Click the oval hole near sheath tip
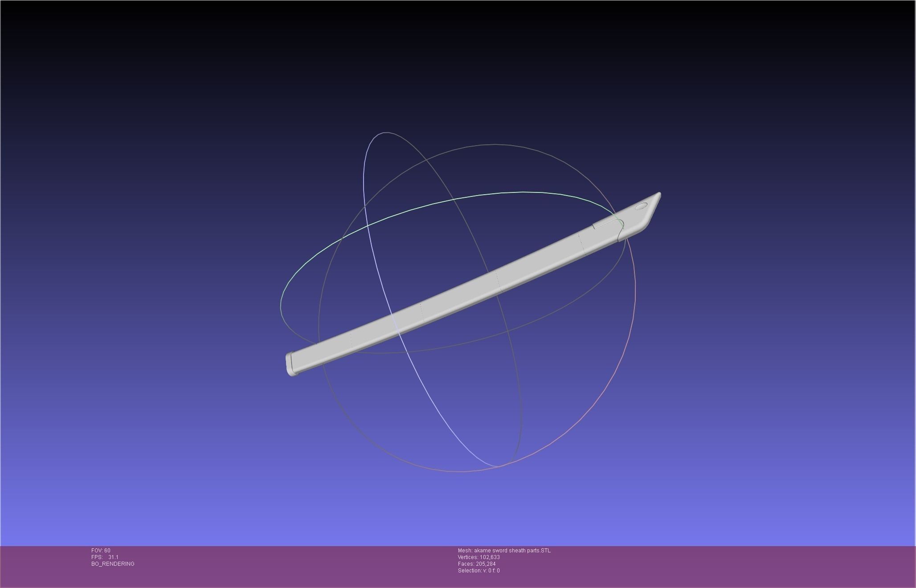This screenshot has height=588, width=916. point(641,206)
